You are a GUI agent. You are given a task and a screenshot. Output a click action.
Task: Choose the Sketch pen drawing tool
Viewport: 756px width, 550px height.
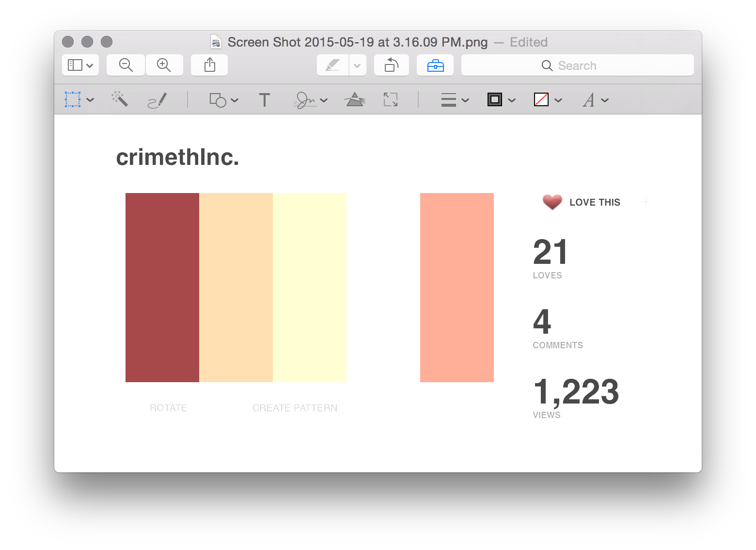[x=157, y=100]
